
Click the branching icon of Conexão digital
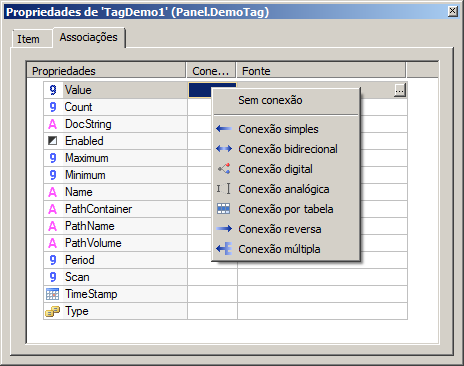point(224,169)
